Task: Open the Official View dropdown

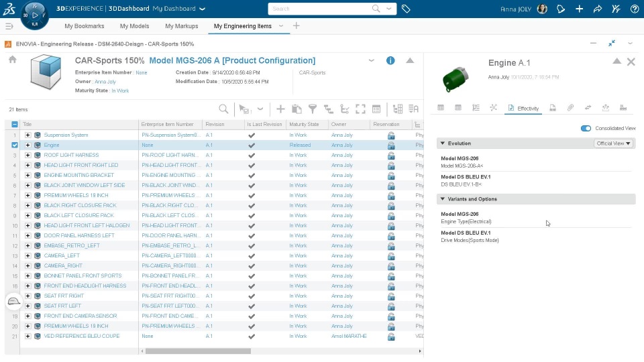Action: pyautogui.click(x=613, y=143)
